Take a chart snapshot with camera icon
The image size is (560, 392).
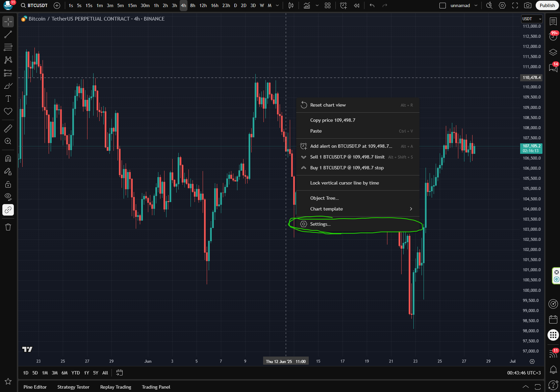point(528,5)
